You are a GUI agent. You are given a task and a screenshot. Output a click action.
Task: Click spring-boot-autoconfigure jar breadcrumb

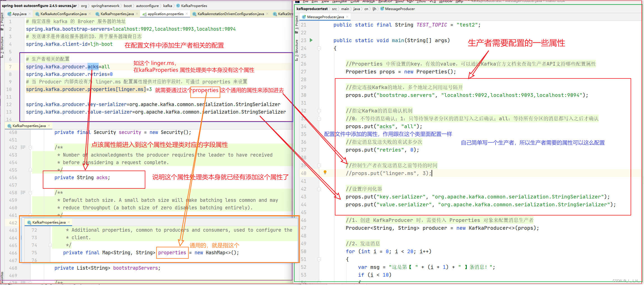point(39,6)
